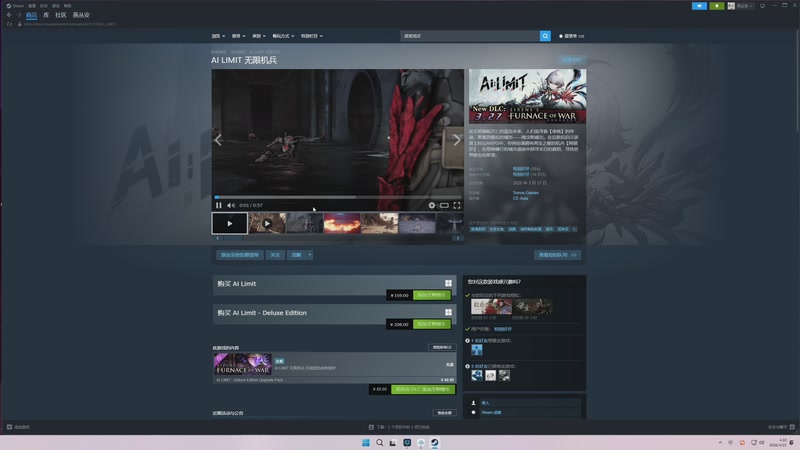Add AI Limit ¥159.00 to cart
The image size is (800, 450).
tap(432, 295)
